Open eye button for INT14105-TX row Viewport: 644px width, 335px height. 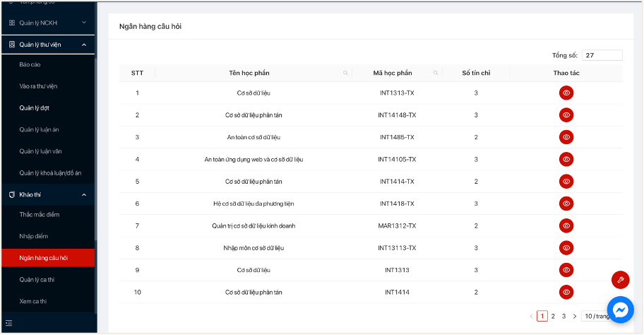[566, 160]
